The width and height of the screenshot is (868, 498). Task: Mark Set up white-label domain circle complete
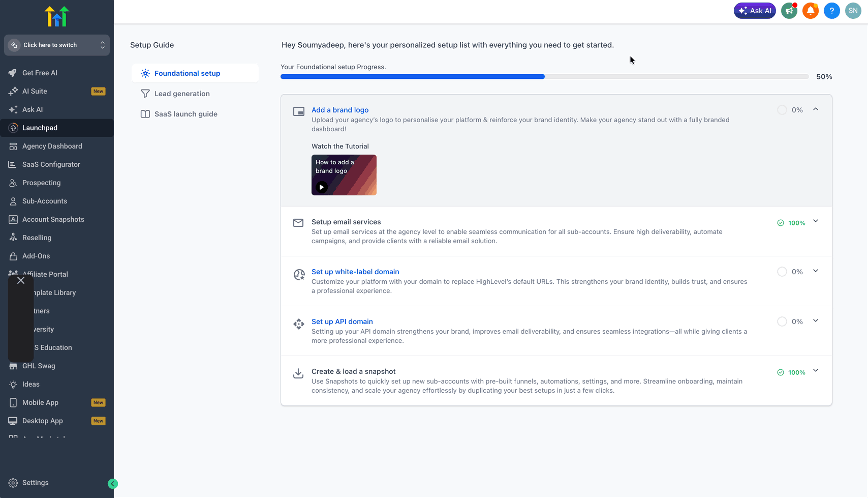click(782, 272)
